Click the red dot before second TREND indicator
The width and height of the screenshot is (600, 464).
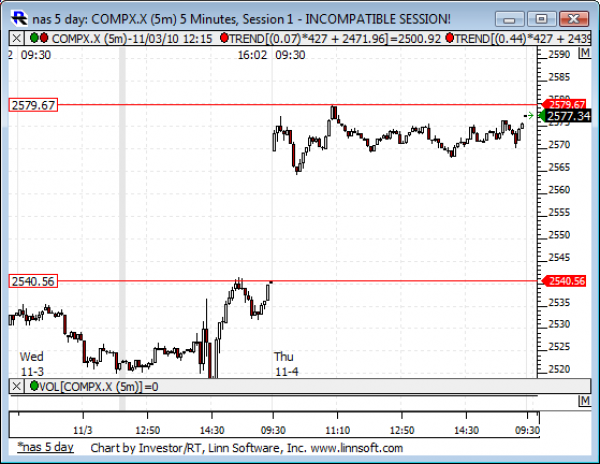pos(450,38)
